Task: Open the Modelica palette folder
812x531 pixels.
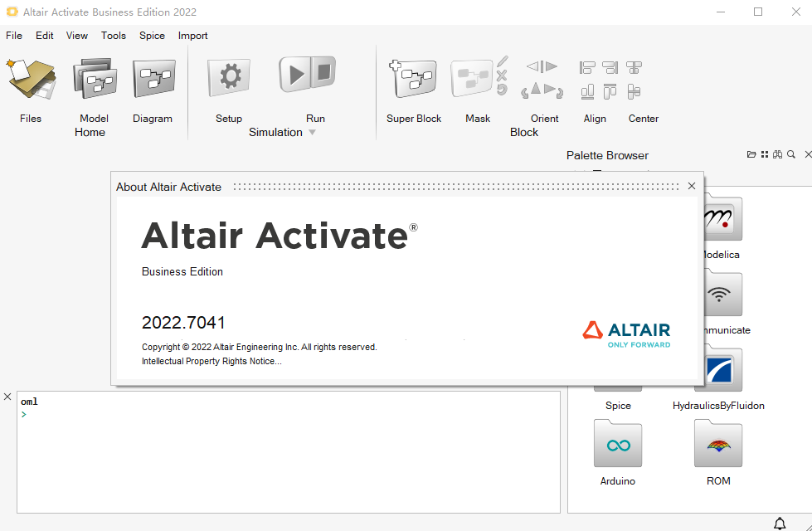Action: 723,217
